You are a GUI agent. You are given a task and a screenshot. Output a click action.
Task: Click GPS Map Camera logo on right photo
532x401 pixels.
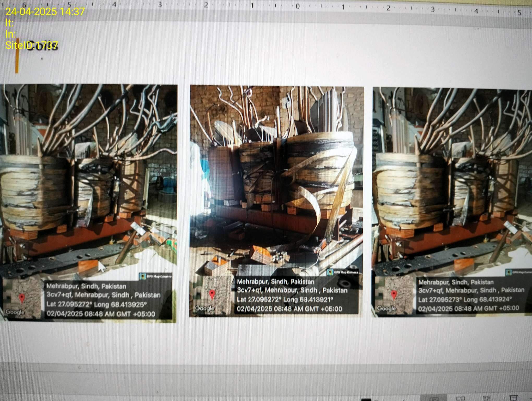click(509, 272)
